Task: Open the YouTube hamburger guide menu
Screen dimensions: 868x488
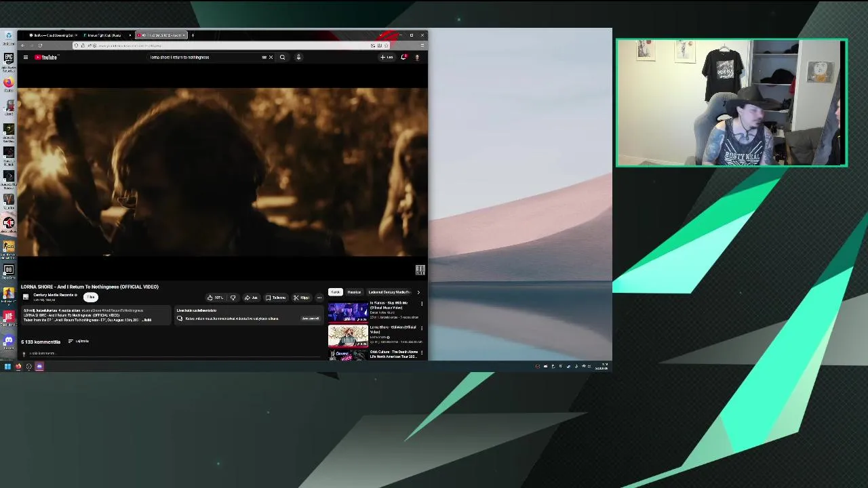Action: click(x=26, y=57)
